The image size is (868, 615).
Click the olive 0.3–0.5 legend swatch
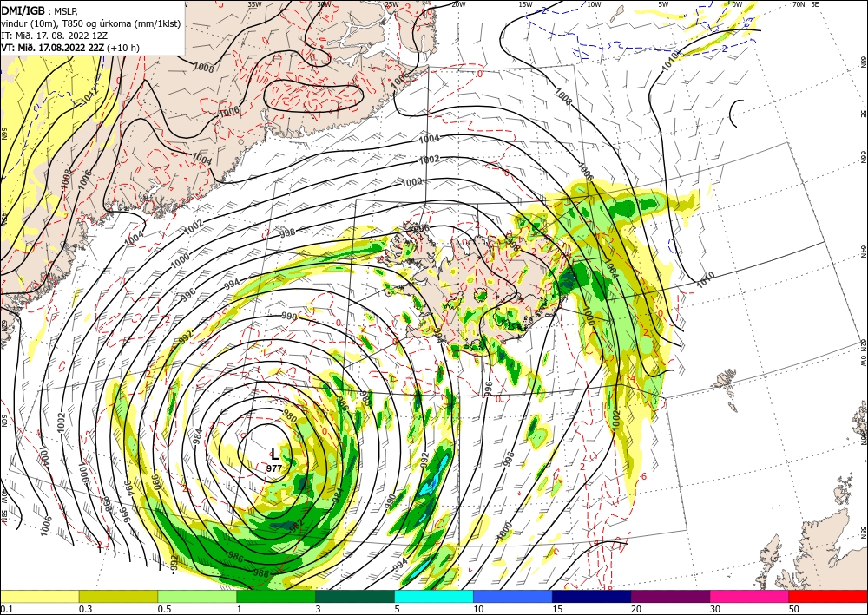[118, 596]
